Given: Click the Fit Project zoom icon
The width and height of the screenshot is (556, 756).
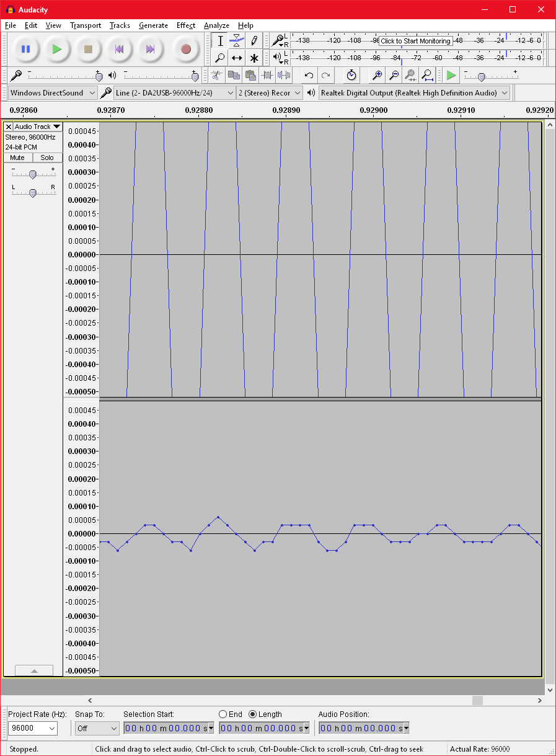Looking at the screenshot, I should (x=427, y=75).
